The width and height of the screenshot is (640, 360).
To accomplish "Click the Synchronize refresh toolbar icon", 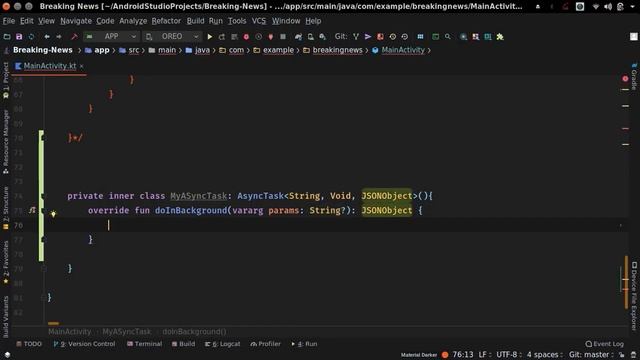I will pyautogui.click(x=31, y=37).
